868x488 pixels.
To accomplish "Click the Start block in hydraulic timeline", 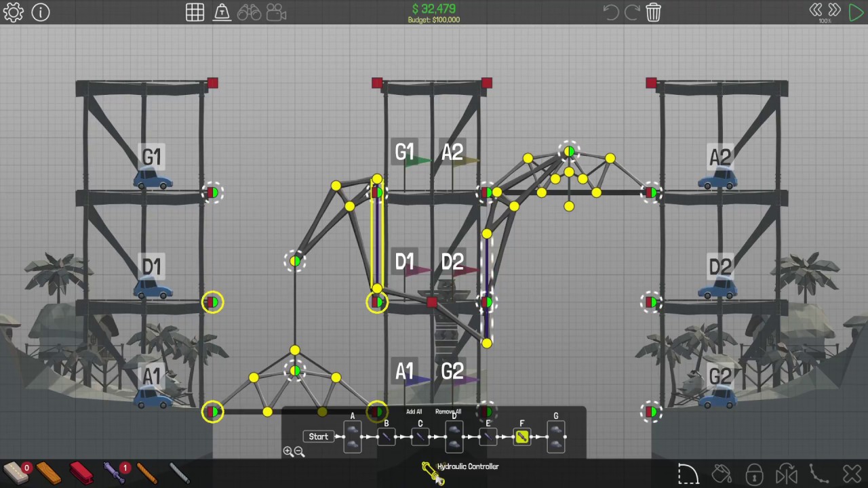I will (319, 437).
